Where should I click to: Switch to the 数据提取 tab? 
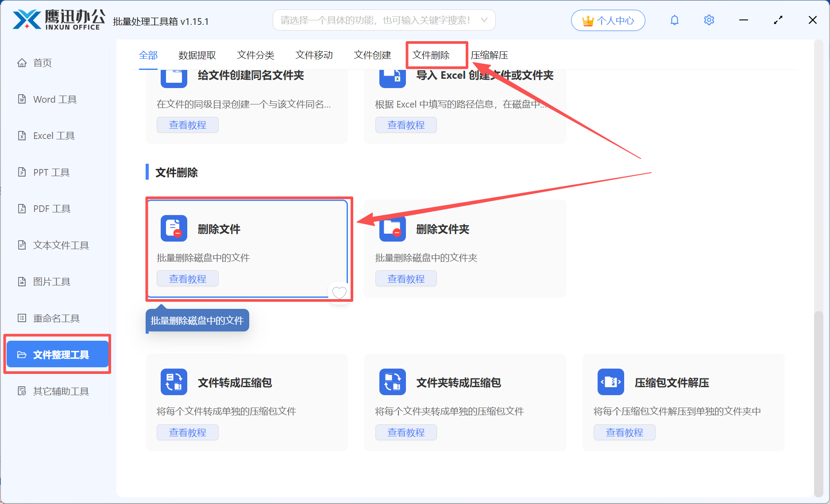click(197, 55)
